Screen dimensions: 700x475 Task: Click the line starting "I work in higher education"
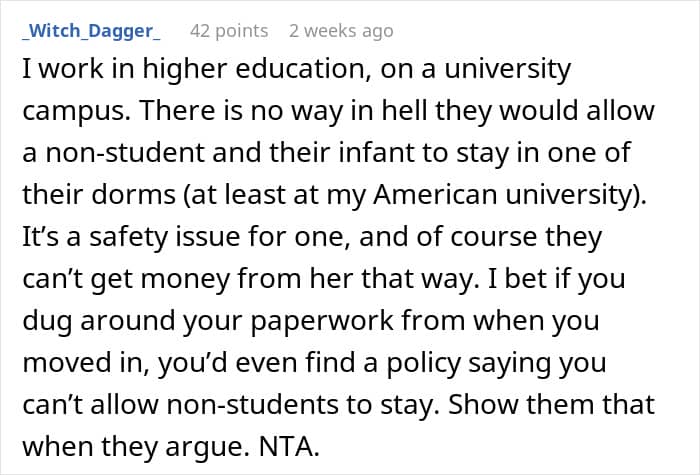297,70
